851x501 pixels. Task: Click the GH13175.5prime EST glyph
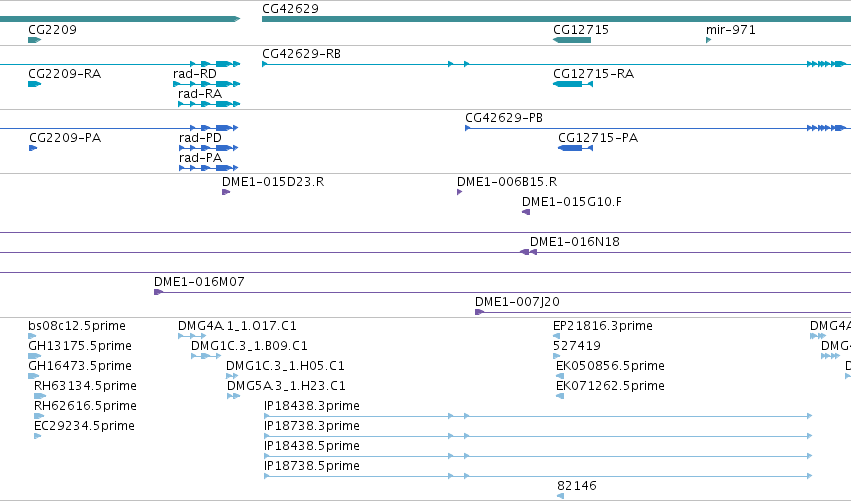35,356
